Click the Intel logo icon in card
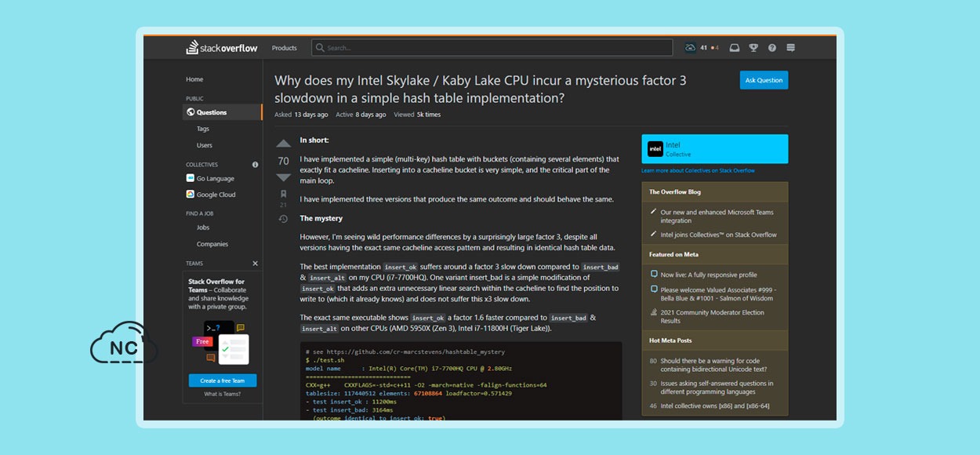 (x=655, y=148)
